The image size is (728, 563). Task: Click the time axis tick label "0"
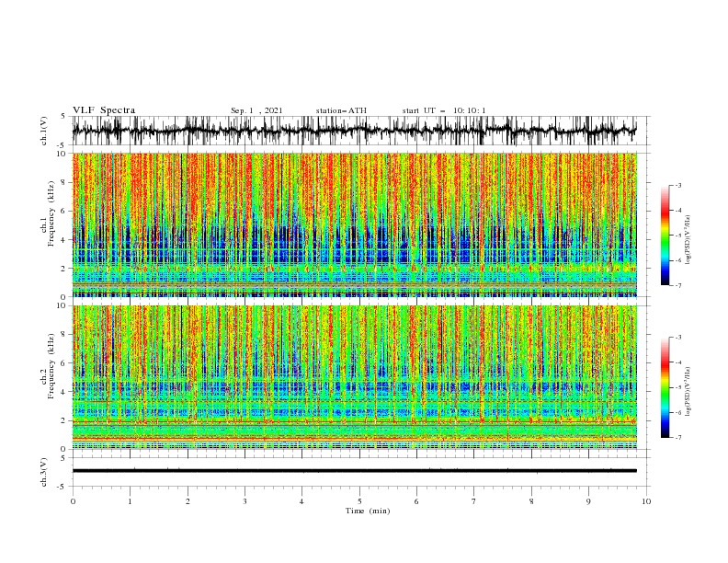pyautogui.click(x=73, y=501)
